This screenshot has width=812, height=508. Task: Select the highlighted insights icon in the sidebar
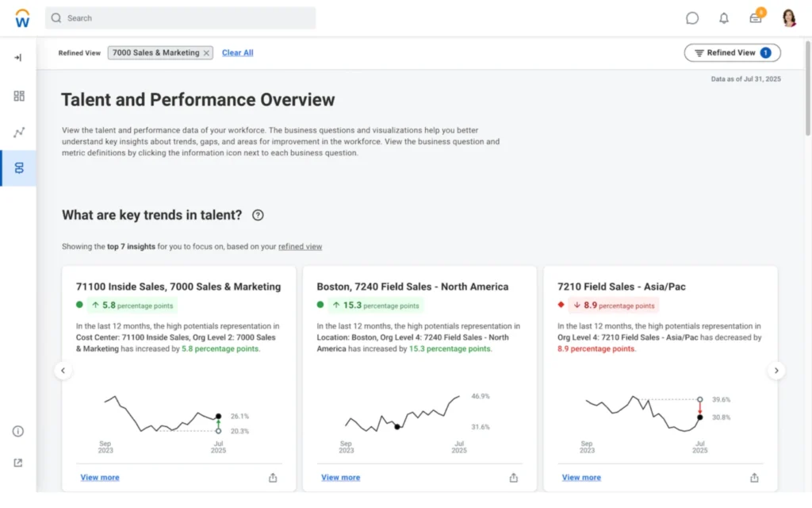click(x=17, y=168)
